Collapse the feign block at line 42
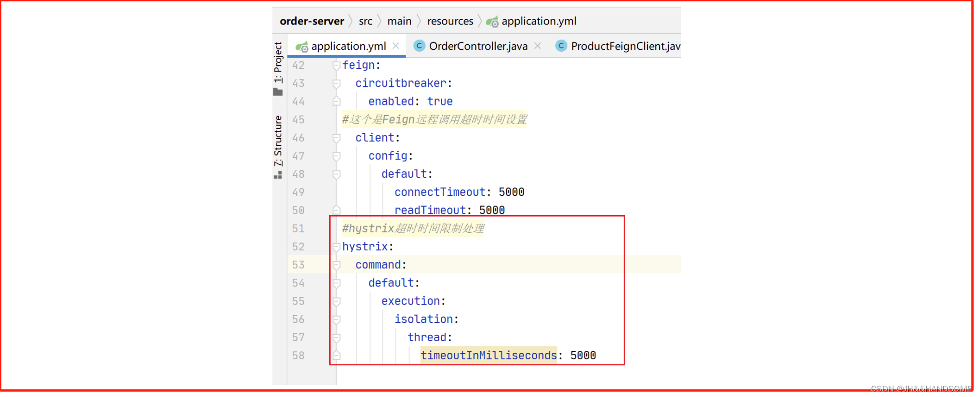 (336, 65)
